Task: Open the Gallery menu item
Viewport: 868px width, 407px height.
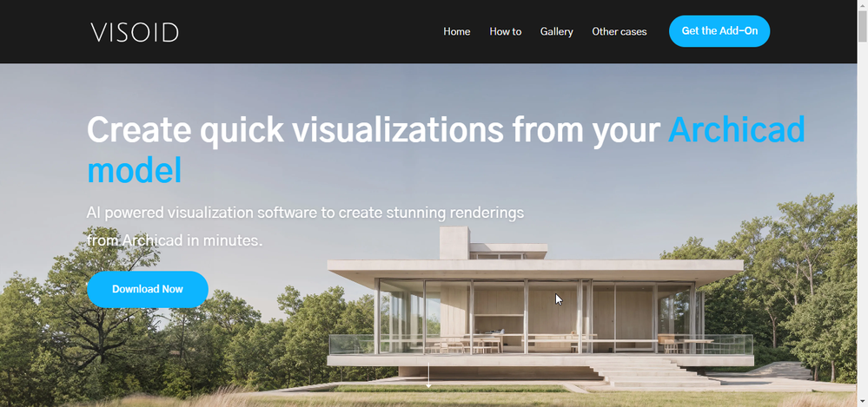Action: click(556, 31)
